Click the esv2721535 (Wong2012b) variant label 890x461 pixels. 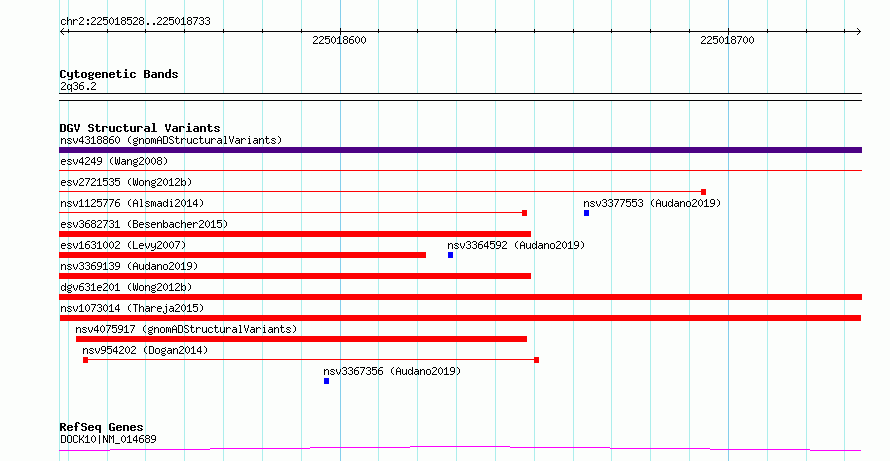pyautogui.click(x=126, y=182)
